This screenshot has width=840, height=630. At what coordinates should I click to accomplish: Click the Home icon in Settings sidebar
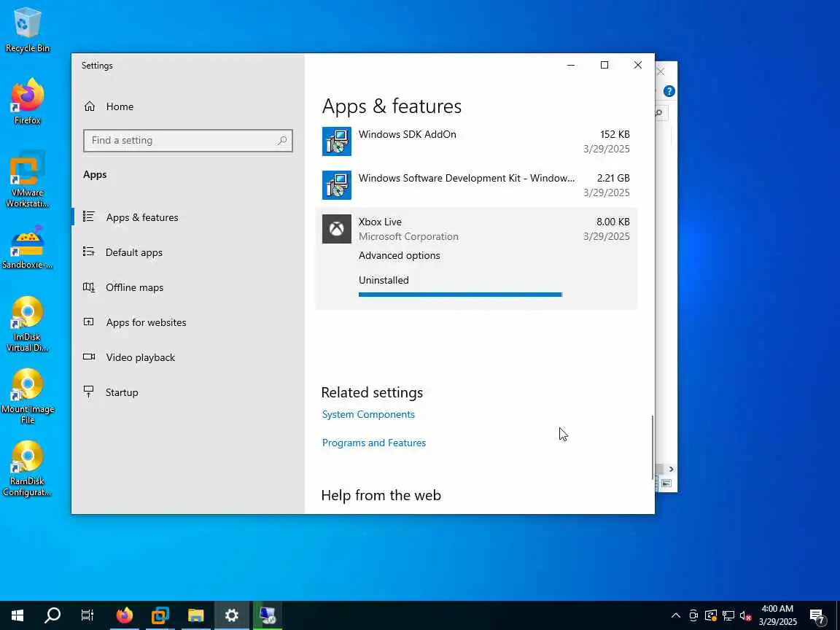pyautogui.click(x=90, y=106)
